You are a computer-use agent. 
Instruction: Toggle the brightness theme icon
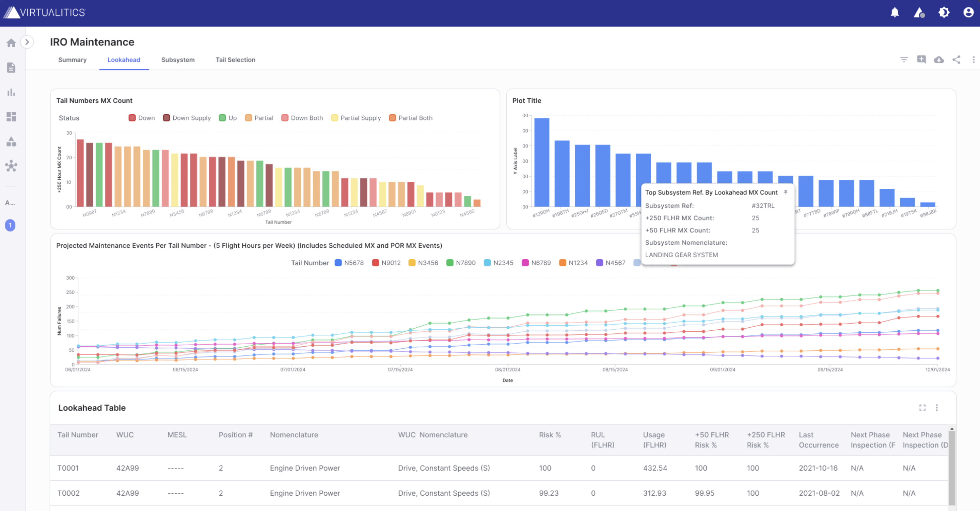(944, 13)
